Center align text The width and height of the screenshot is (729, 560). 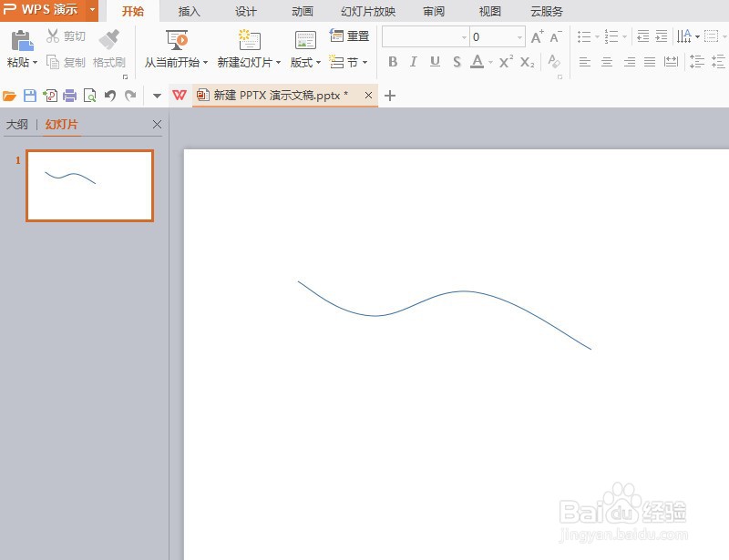[x=606, y=61]
